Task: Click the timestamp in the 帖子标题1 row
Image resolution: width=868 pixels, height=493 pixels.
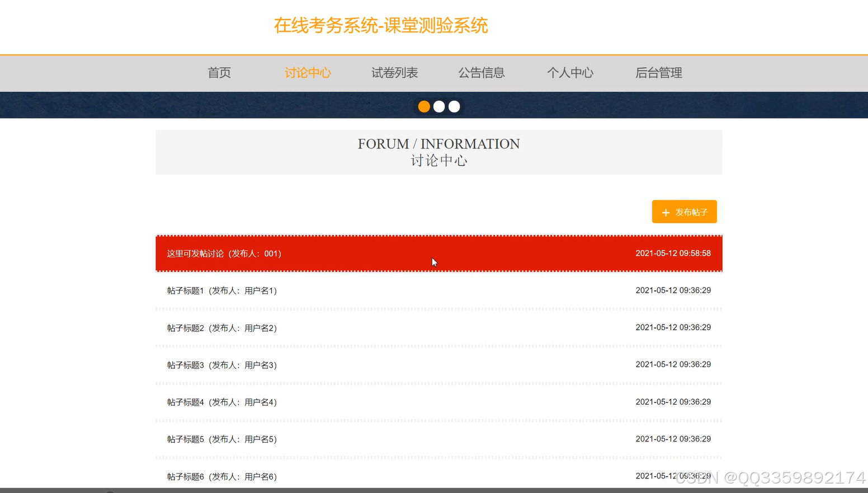Action: click(673, 290)
